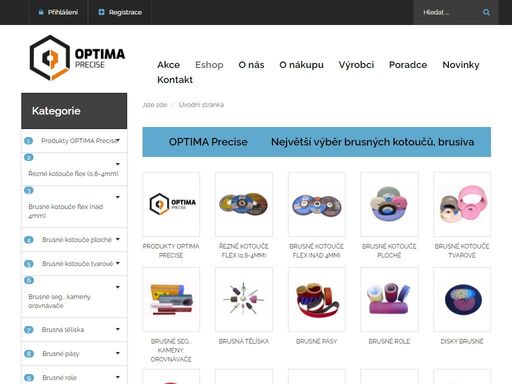Click BRUSNÉ KOTOUČE TVAROVÉ caption text
Screen dimensions: 512x384
pyautogui.click(x=462, y=251)
